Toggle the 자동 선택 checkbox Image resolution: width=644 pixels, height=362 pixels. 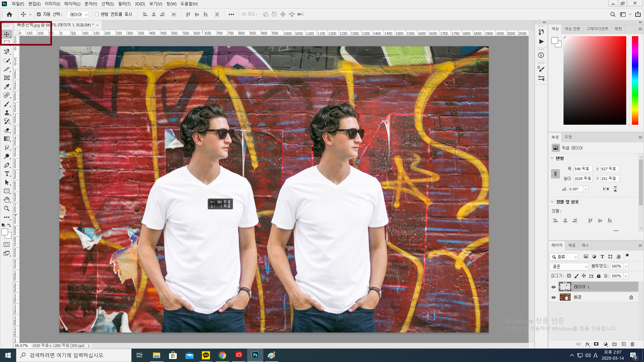click(x=39, y=14)
